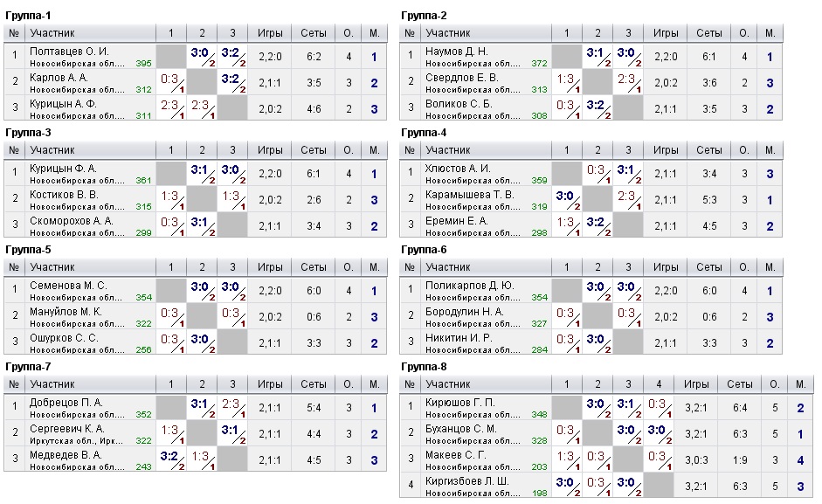Click Киргизбоев Л. Ш. in Группа-8

[x=462, y=480]
